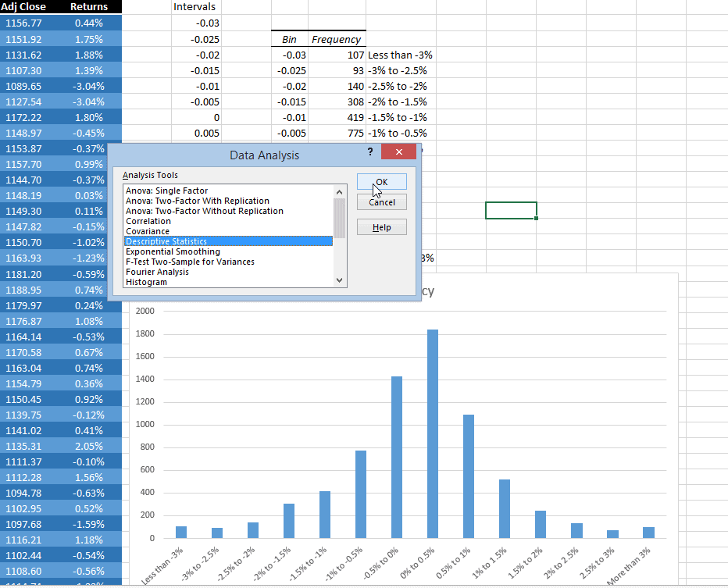
Task: Choose the Covariance tool
Action: pyautogui.click(x=148, y=231)
